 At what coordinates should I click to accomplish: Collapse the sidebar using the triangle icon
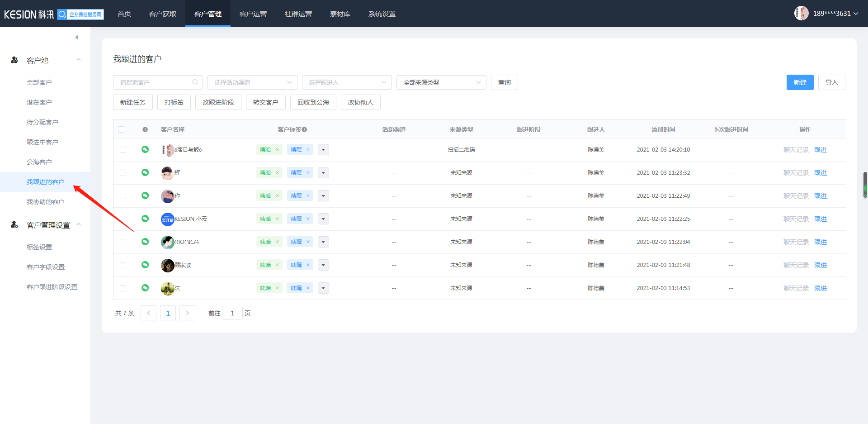(77, 37)
